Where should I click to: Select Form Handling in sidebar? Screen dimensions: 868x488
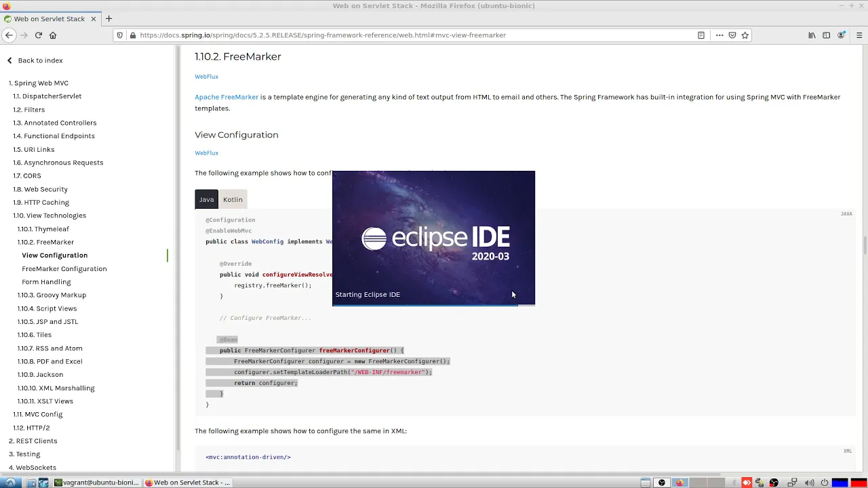tap(46, 282)
